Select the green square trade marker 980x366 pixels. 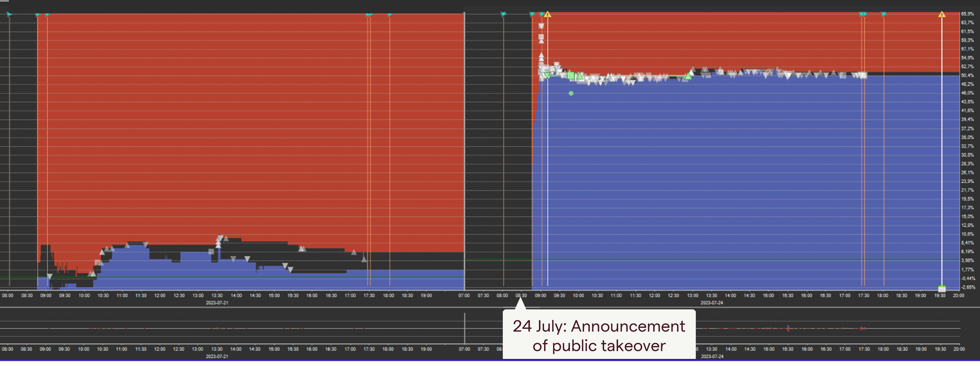click(571, 76)
